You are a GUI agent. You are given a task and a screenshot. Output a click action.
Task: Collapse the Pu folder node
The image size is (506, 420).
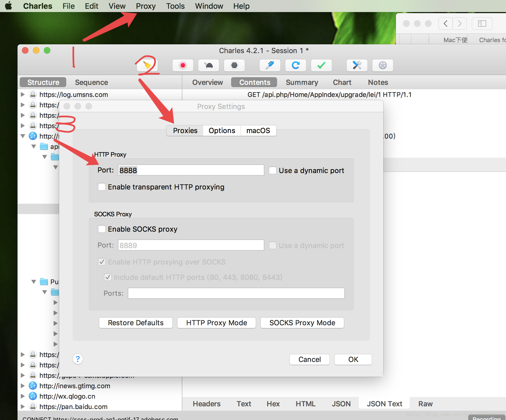(34, 282)
